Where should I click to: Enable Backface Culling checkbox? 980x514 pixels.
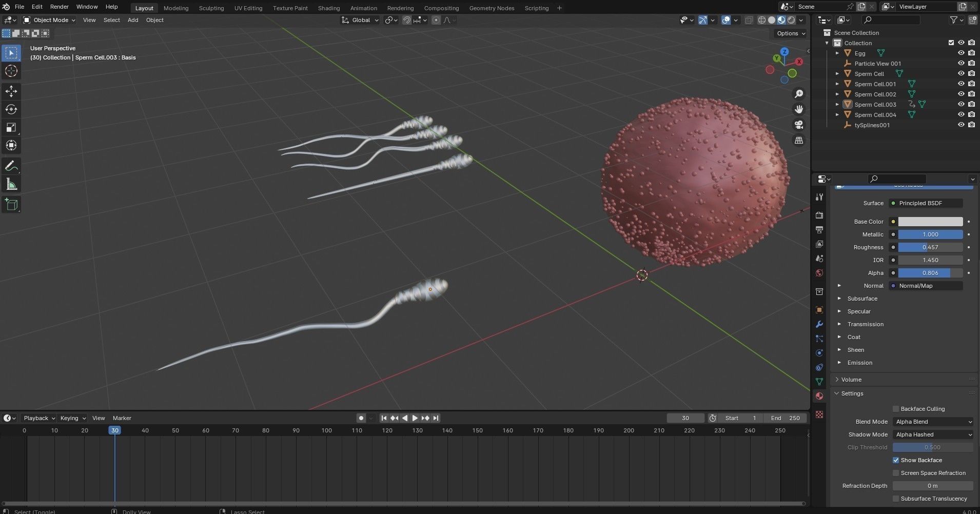pos(896,409)
